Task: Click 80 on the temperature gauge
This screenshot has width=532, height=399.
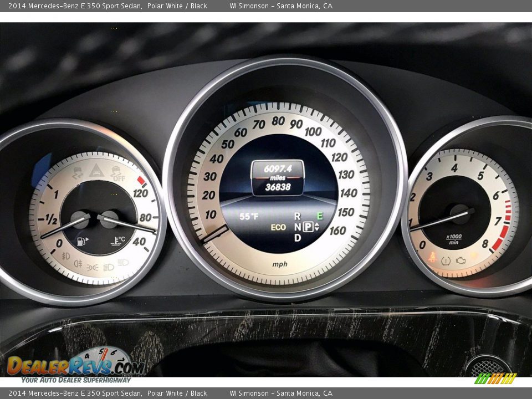Action: 145,217
